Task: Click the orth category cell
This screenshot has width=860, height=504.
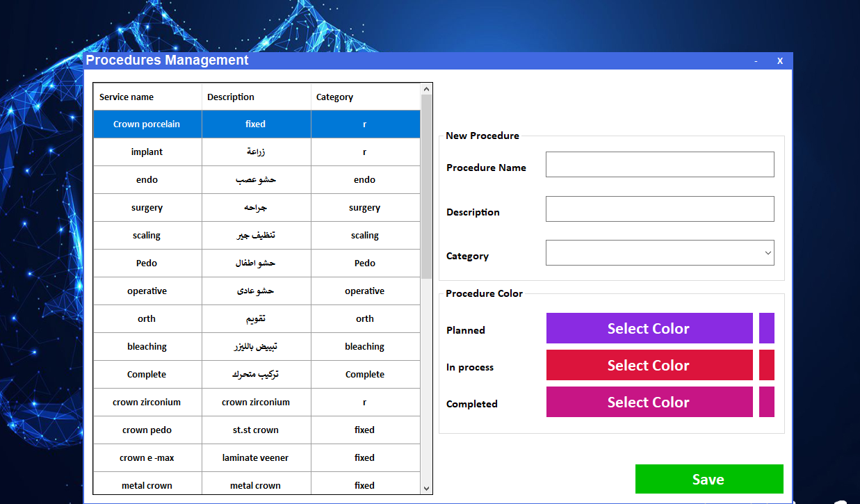Action: [x=366, y=319]
